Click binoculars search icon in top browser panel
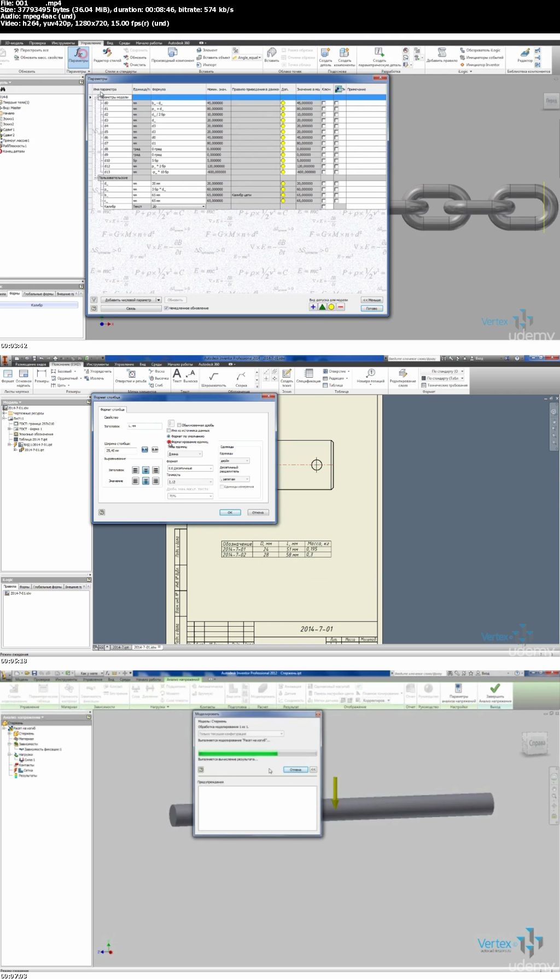560x979 pixels. click(3, 89)
